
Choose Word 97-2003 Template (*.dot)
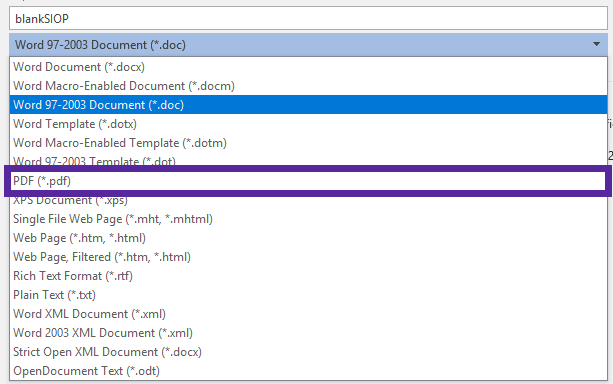click(x=308, y=160)
